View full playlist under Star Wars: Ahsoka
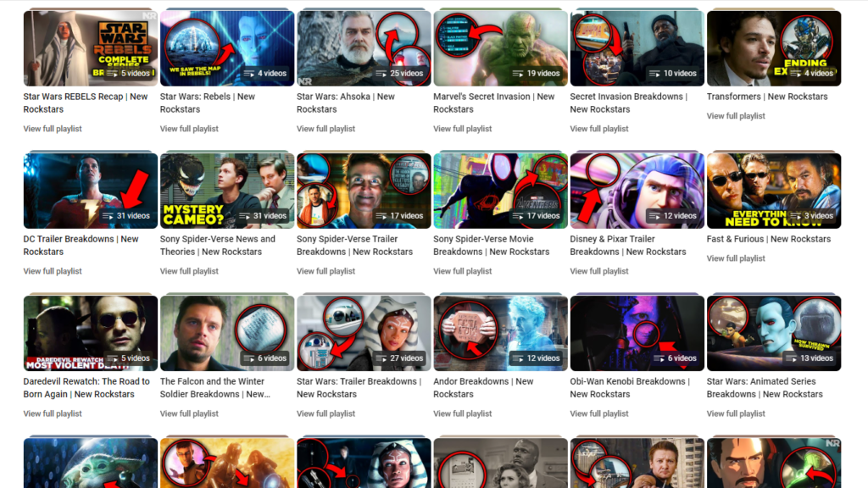This screenshot has height=488, width=868. pos(326,129)
